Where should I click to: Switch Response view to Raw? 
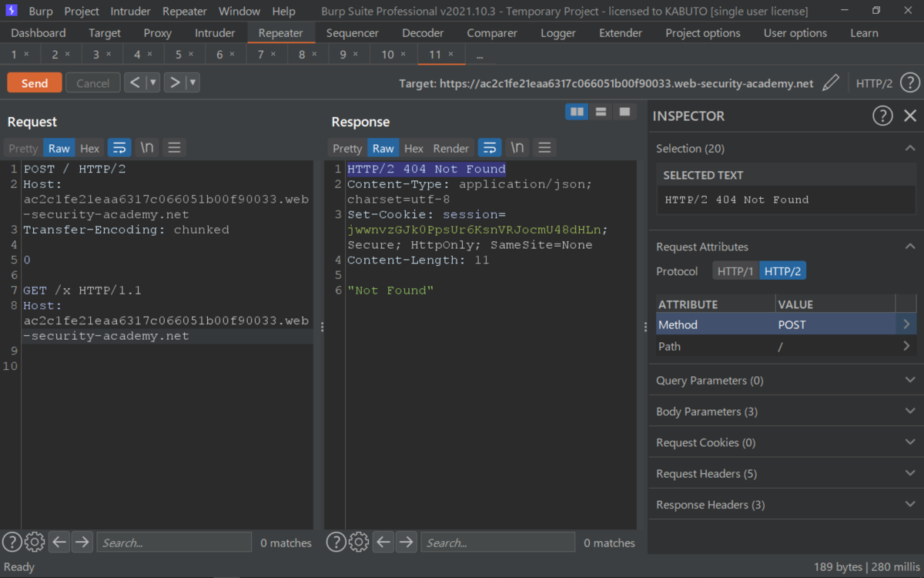coord(383,149)
